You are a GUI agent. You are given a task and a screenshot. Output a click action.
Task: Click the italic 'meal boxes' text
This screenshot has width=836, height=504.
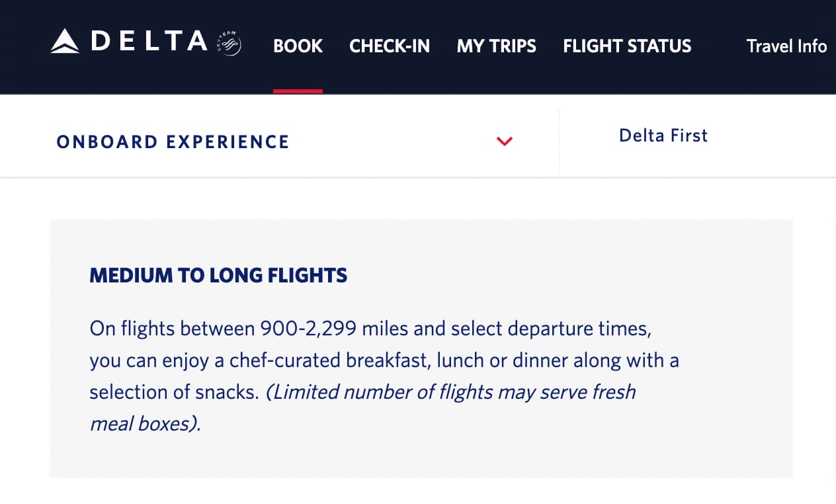[144, 424]
